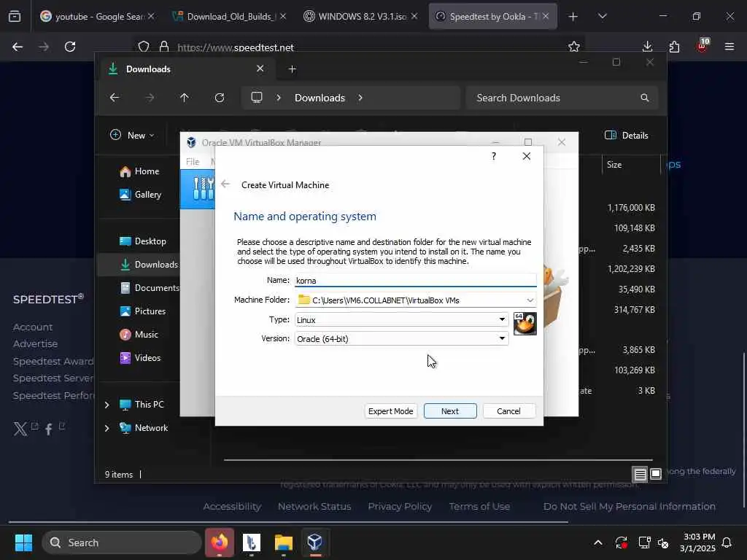Click the PC icon in Explorer address bar
This screenshot has width=747, height=560.
tap(257, 98)
